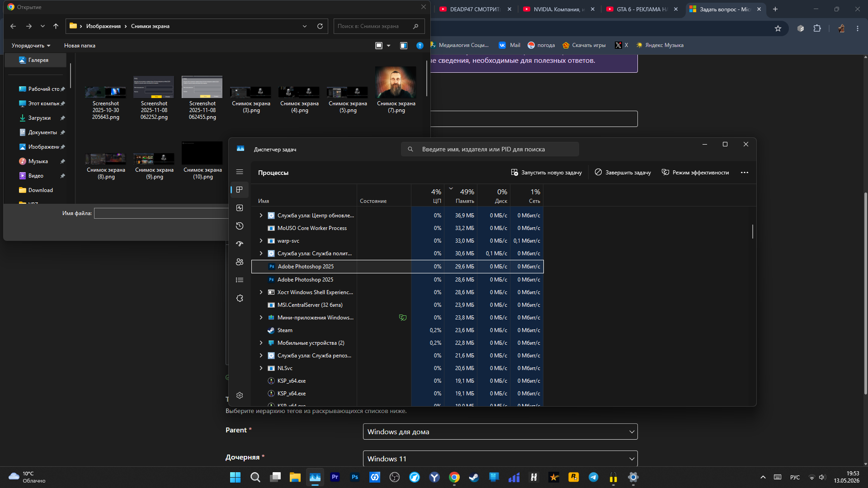This screenshot has width=868, height=488.
Task: Click Запустить новую задачу button
Action: (546, 173)
